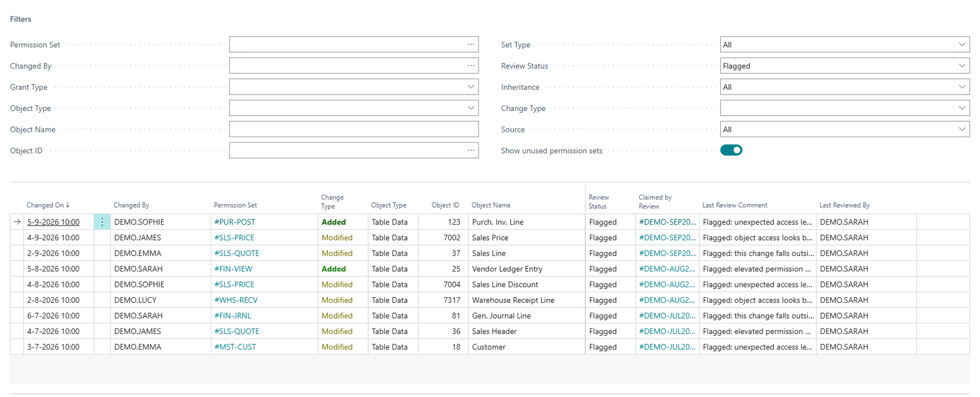The width and height of the screenshot is (980, 397).
Task: Select Sales Line Discount object name cell
Action: (527, 285)
